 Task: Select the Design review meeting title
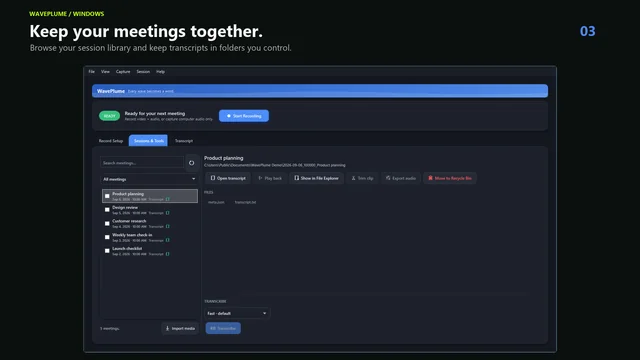125,207
